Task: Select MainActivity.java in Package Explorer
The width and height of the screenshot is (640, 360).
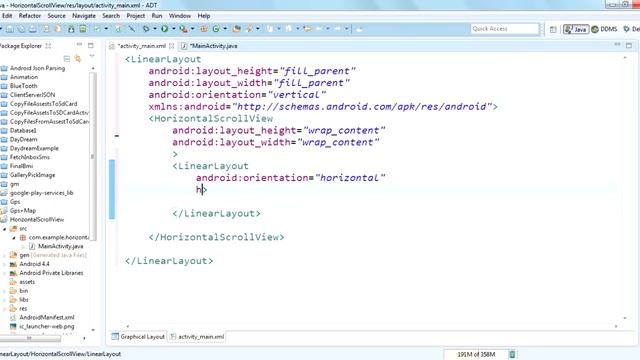Action: click(x=56, y=246)
